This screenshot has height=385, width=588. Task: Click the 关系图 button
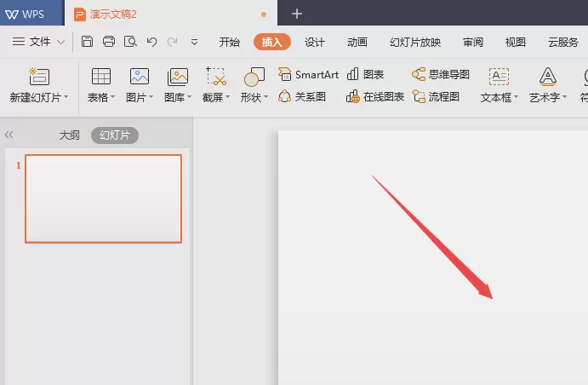pos(302,97)
